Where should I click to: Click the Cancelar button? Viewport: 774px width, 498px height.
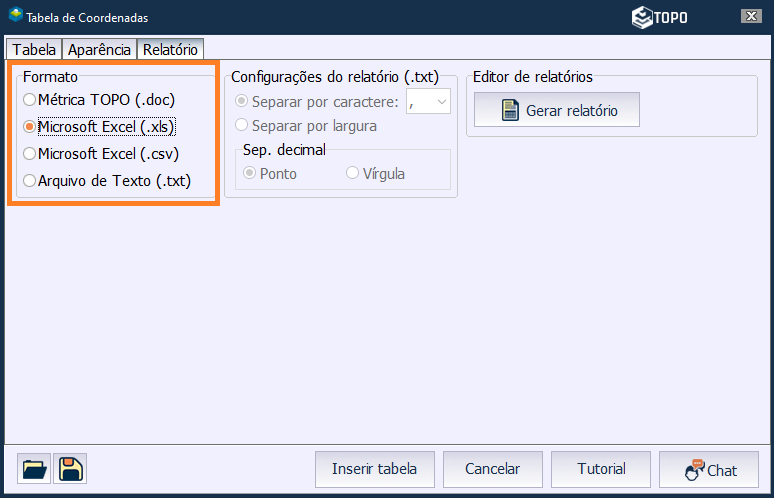click(x=493, y=469)
